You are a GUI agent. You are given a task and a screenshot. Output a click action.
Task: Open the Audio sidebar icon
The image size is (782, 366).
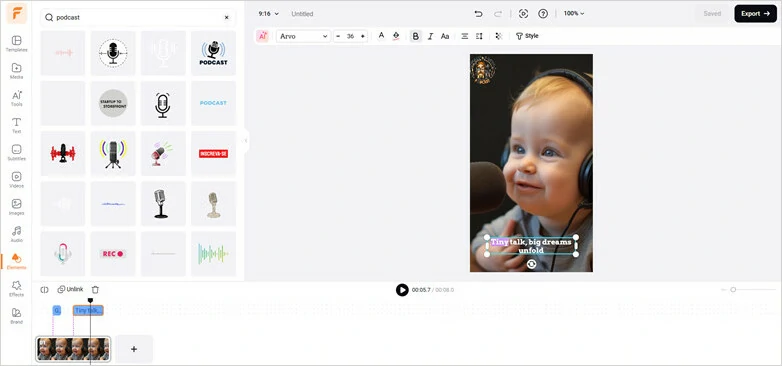[16, 234]
